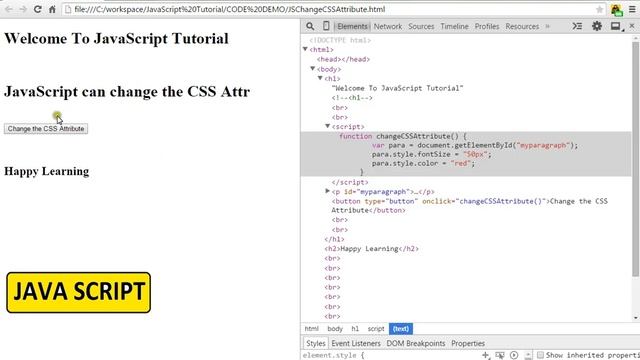
Task: Switch to the Resources tab
Action: 522,26
